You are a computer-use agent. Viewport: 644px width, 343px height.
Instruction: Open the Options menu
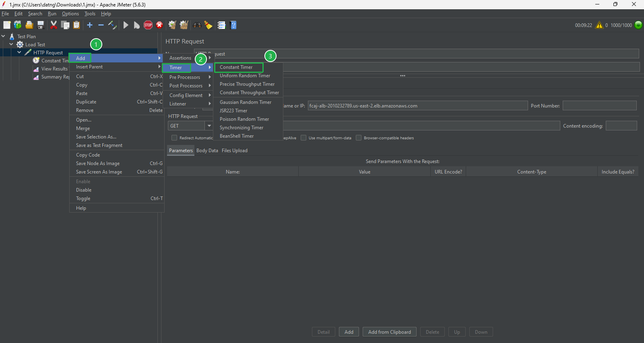pos(70,14)
